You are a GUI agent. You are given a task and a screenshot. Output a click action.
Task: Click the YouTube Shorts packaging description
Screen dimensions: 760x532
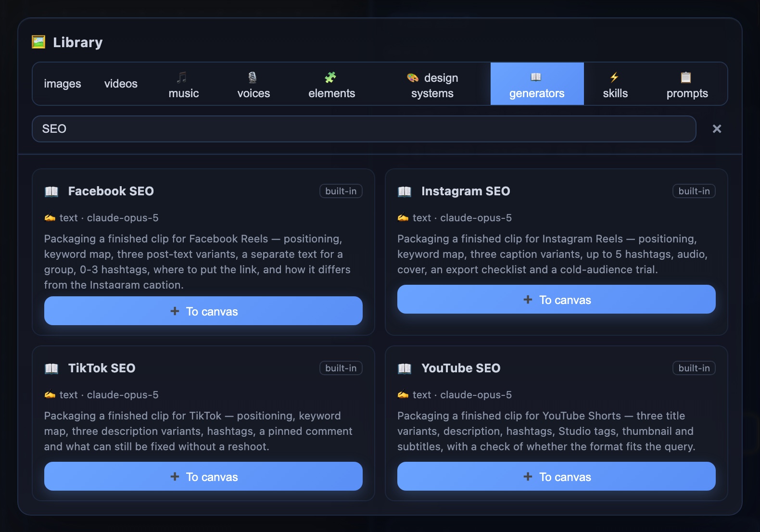pyautogui.click(x=546, y=431)
